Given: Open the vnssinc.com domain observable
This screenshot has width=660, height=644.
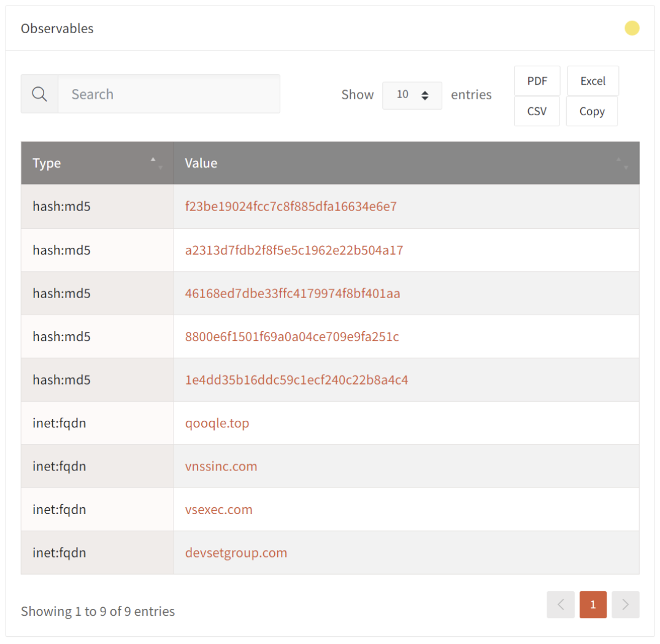Looking at the screenshot, I should [x=221, y=466].
